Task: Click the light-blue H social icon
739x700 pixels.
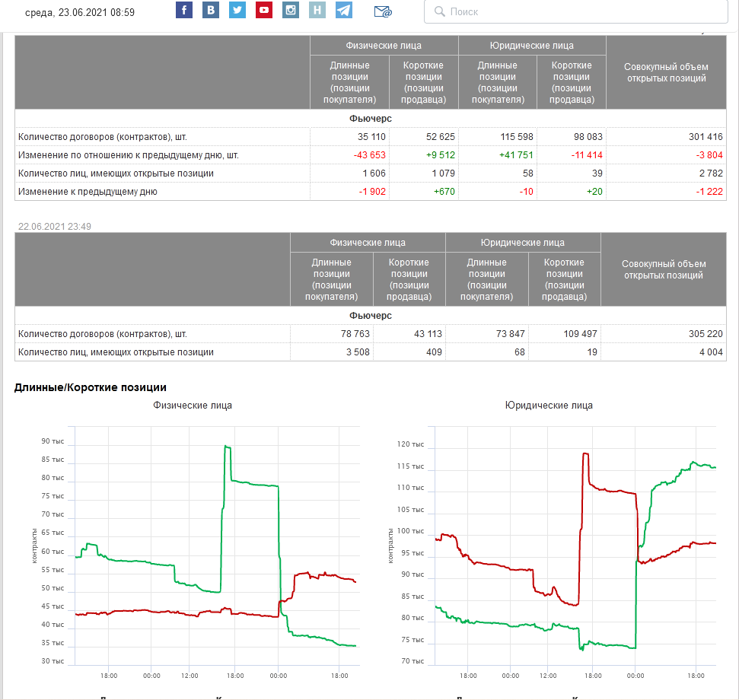Action: point(317,11)
